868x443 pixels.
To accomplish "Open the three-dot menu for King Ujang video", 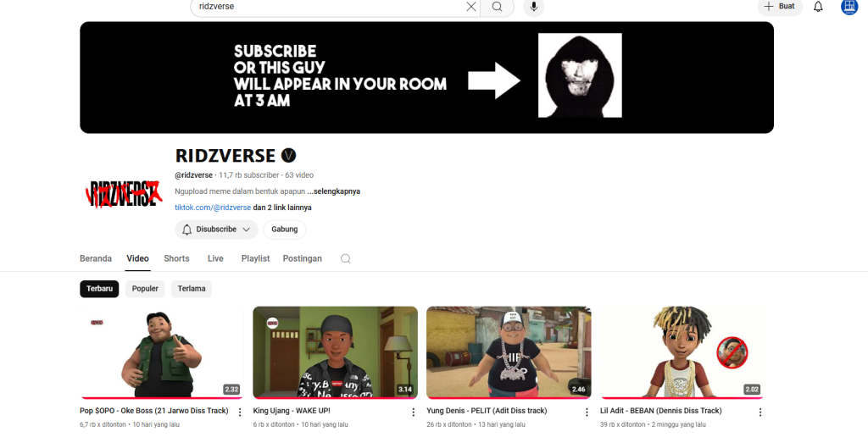I will pyautogui.click(x=413, y=412).
